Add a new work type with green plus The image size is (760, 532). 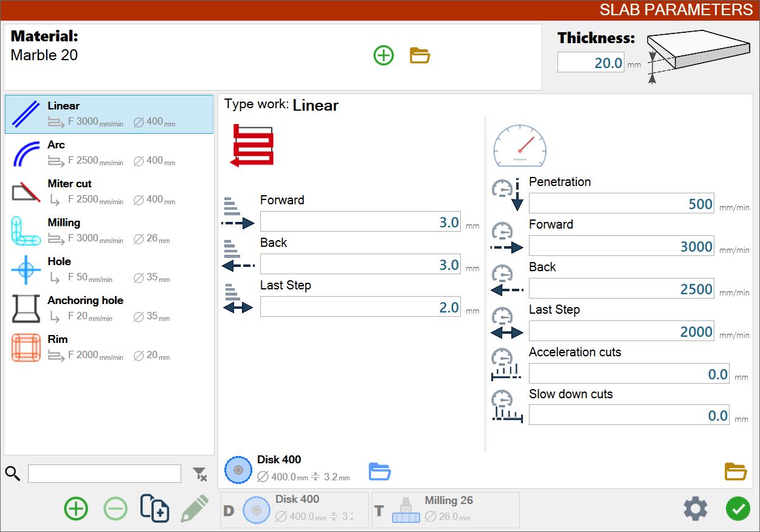coord(76,508)
